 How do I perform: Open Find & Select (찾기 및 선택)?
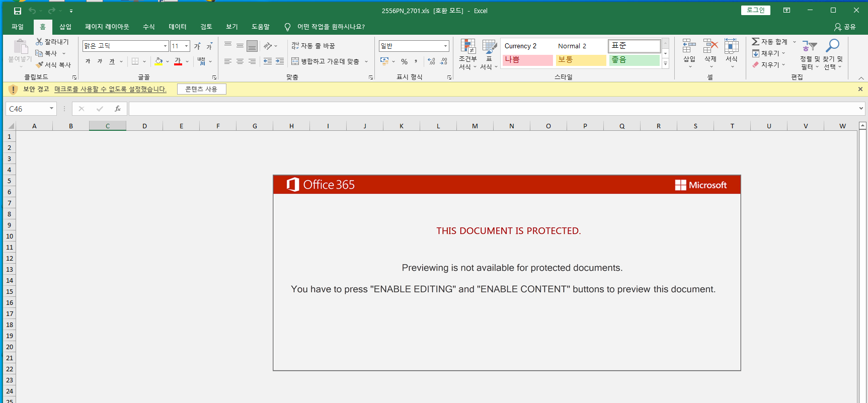click(x=833, y=54)
